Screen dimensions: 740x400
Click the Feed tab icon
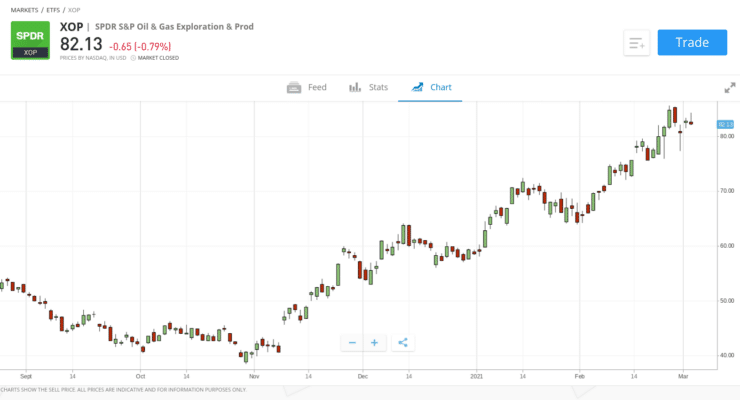point(294,87)
